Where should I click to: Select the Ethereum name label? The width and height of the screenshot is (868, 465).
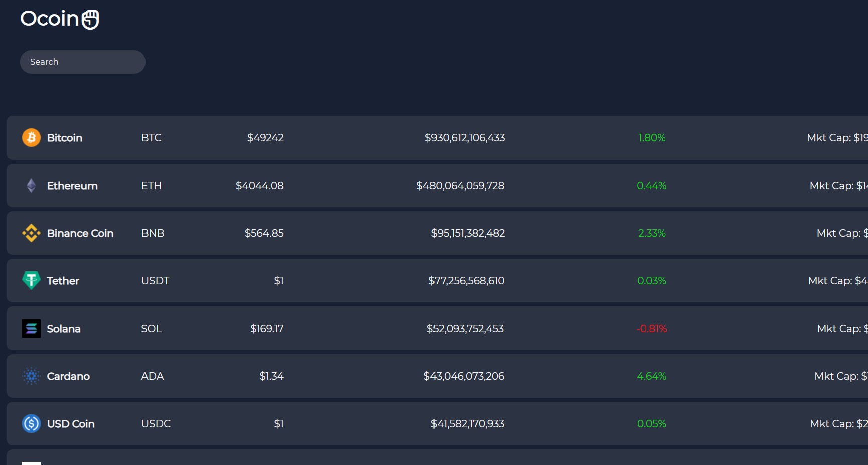tap(72, 186)
